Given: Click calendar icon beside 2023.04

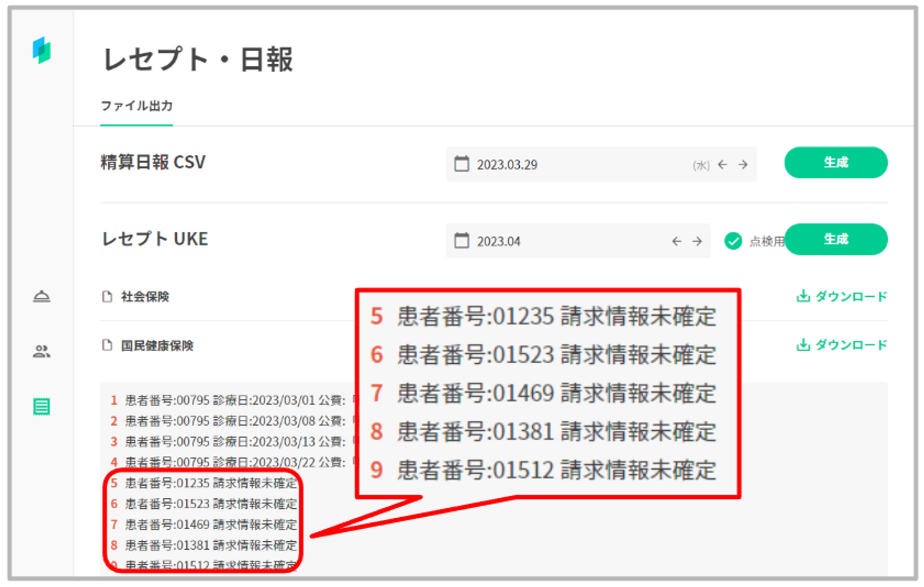Looking at the screenshot, I should coord(462,241).
